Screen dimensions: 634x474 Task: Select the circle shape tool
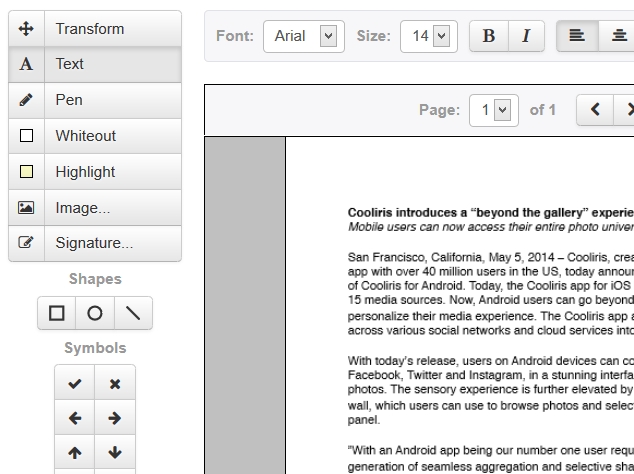(x=95, y=313)
